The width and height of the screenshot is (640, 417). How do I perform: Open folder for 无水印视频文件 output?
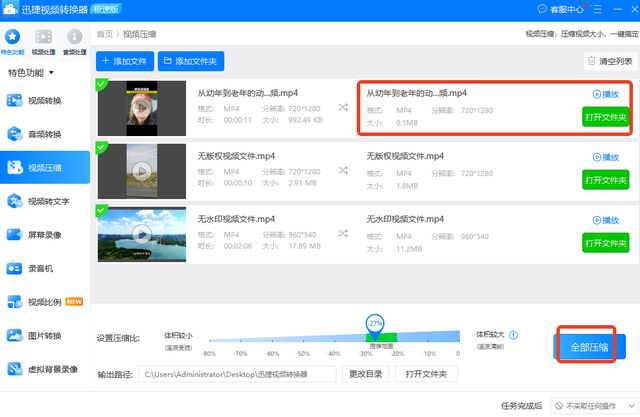[x=606, y=243]
